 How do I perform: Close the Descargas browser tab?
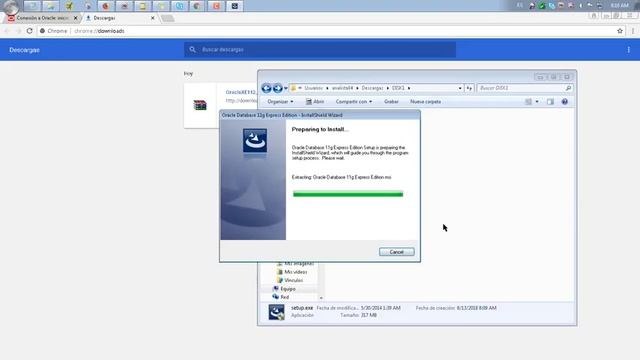click(153, 18)
